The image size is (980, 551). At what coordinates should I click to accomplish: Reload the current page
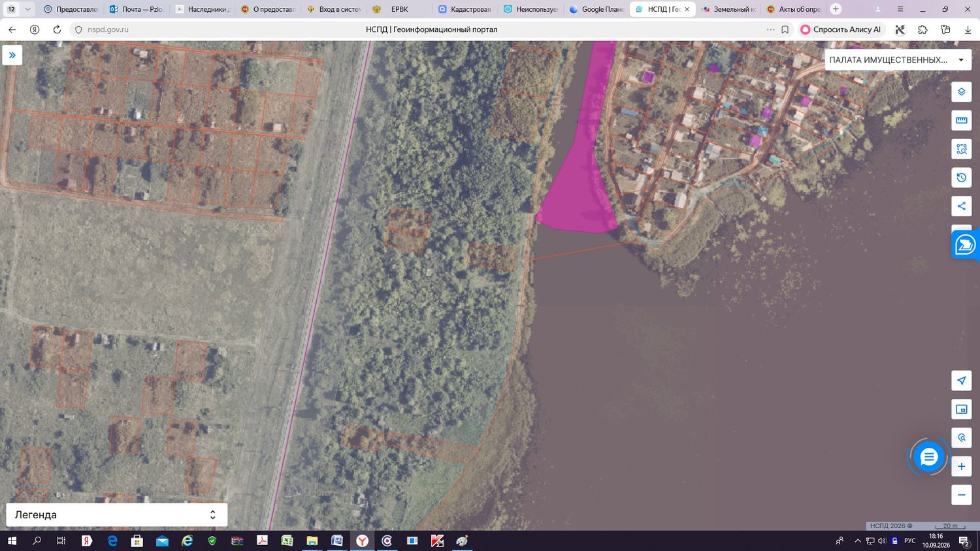[x=57, y=29]
